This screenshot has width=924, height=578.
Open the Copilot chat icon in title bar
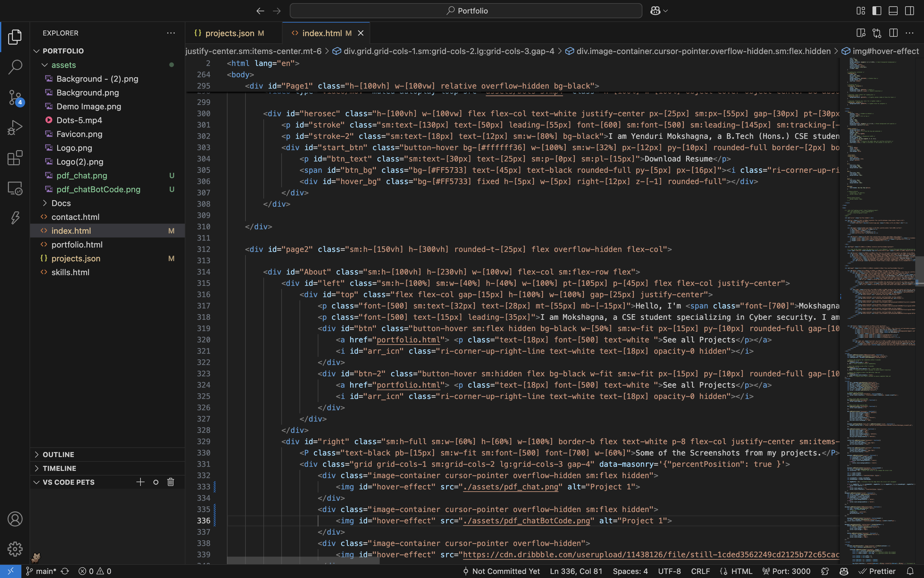coord(655,11)
